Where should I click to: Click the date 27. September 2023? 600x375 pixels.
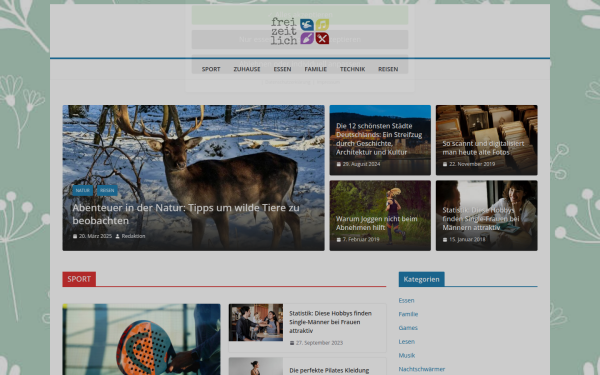coord(320,343)
